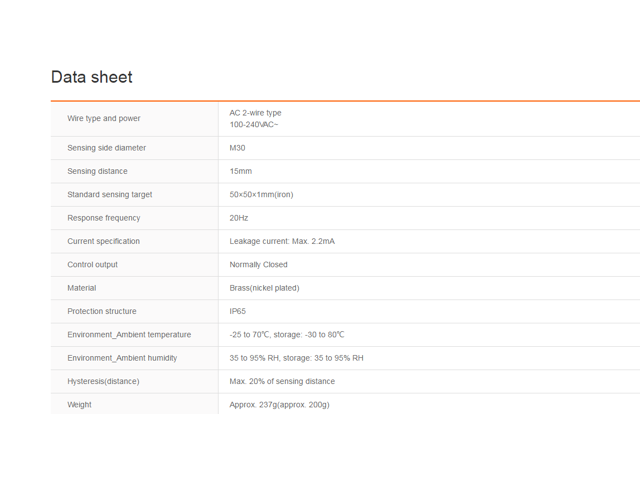Select the "Current specification" label
Image resolution: width=640 pixels, height=480 pixels.
[104, 241]
